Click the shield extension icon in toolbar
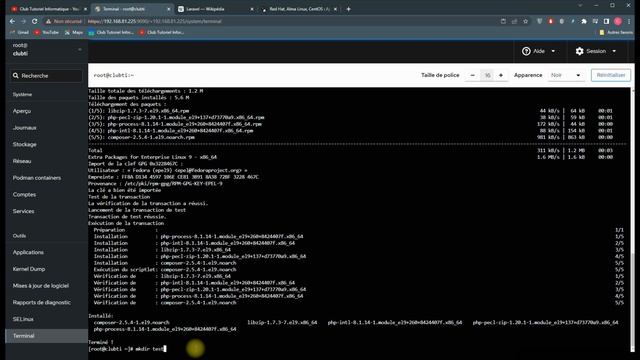 pyautogui.click(x=540, y=21)
